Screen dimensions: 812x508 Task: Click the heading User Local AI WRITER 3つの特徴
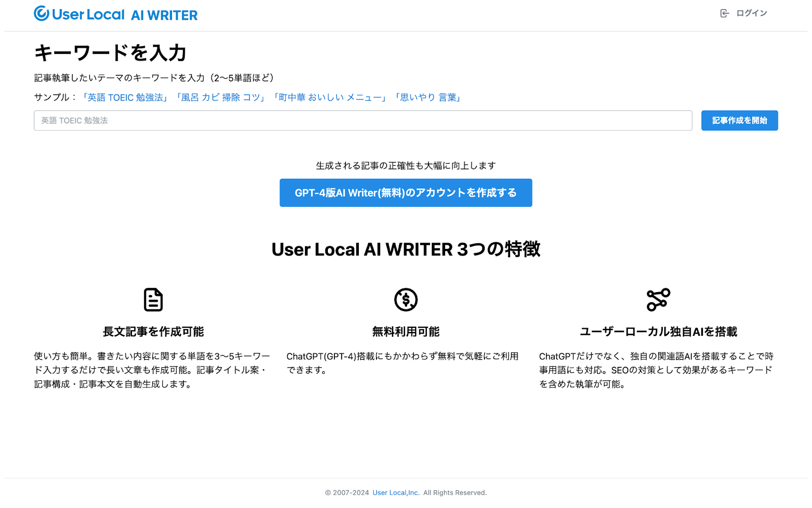point(406,249)
